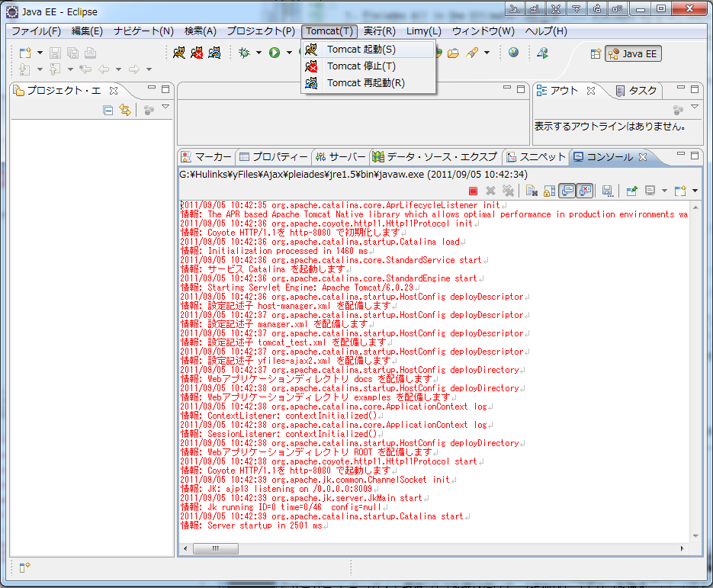Click the Next Annotation toolbar icon

[25, 69]
